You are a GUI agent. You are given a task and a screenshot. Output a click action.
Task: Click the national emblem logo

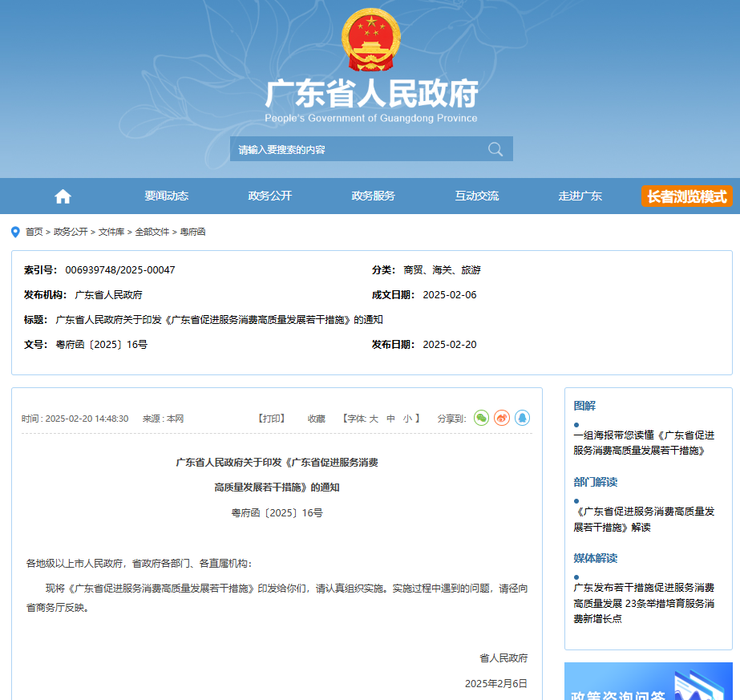[370, 40]
